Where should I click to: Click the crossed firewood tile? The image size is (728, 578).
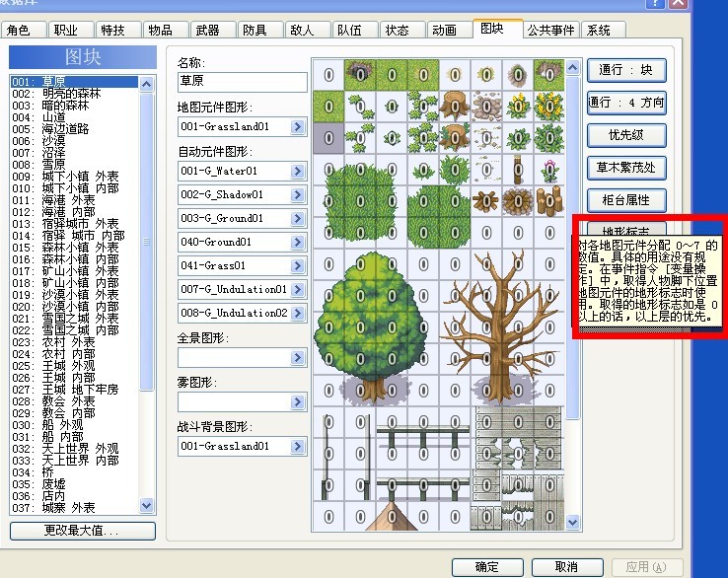[486, 201]
